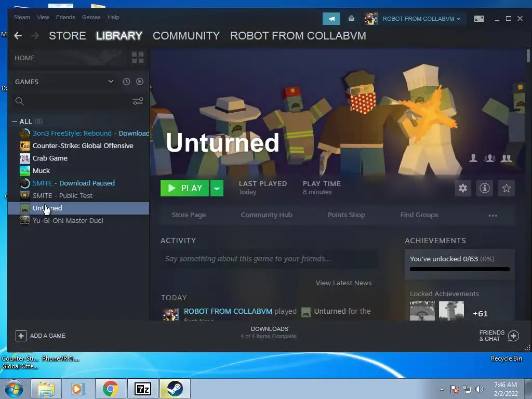
Task: Show Unturned game info icon
Action: (x=485, y=188)
